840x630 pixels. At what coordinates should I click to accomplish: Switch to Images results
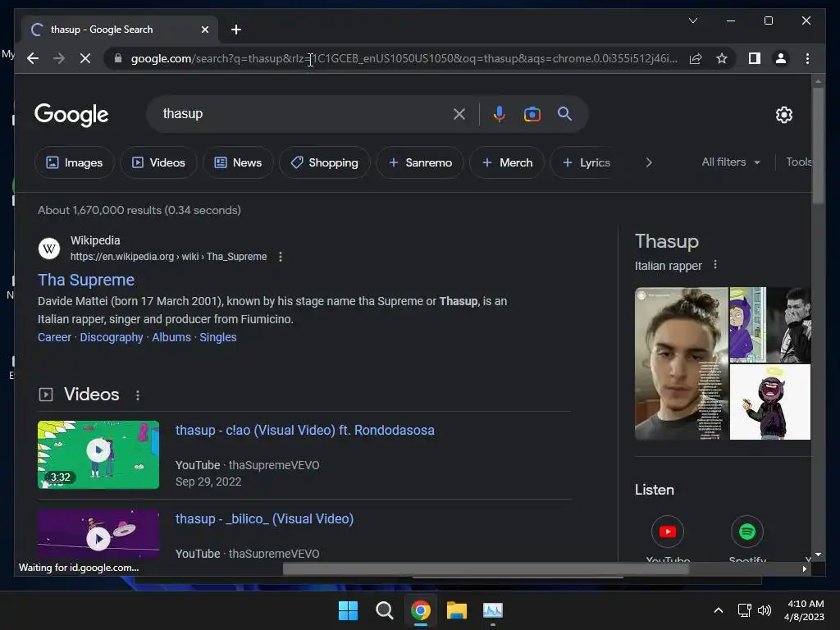tap(75, 162)
